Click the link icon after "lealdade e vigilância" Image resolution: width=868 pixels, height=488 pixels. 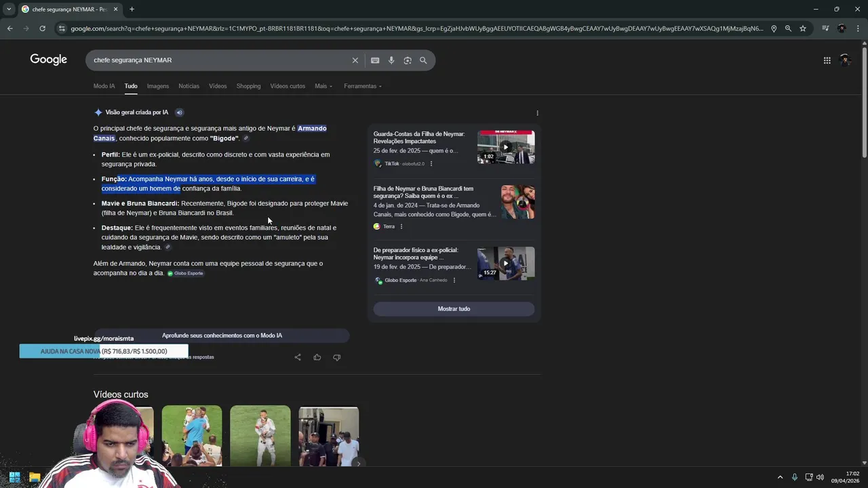pyautogui.click(x=168, y=247)
